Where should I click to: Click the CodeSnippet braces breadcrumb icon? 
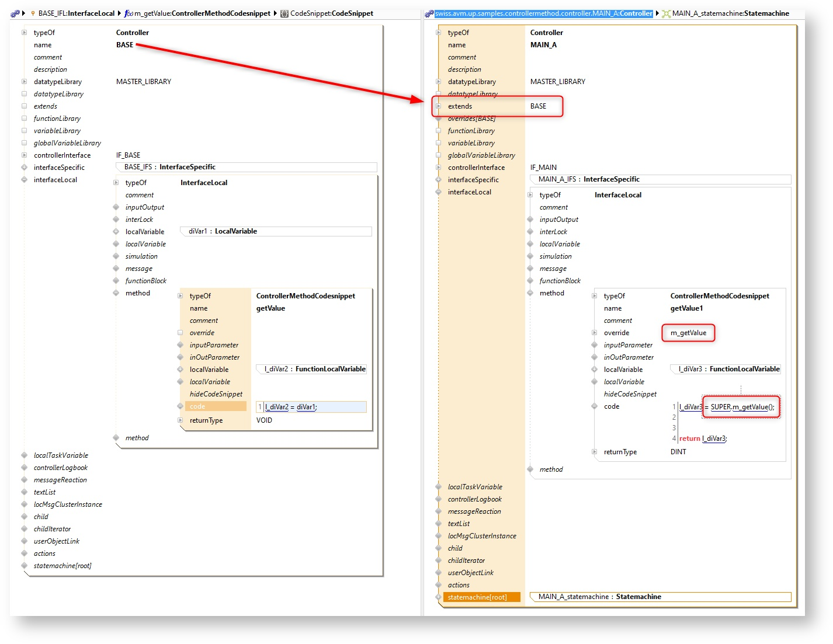click(x=284, y=13)
